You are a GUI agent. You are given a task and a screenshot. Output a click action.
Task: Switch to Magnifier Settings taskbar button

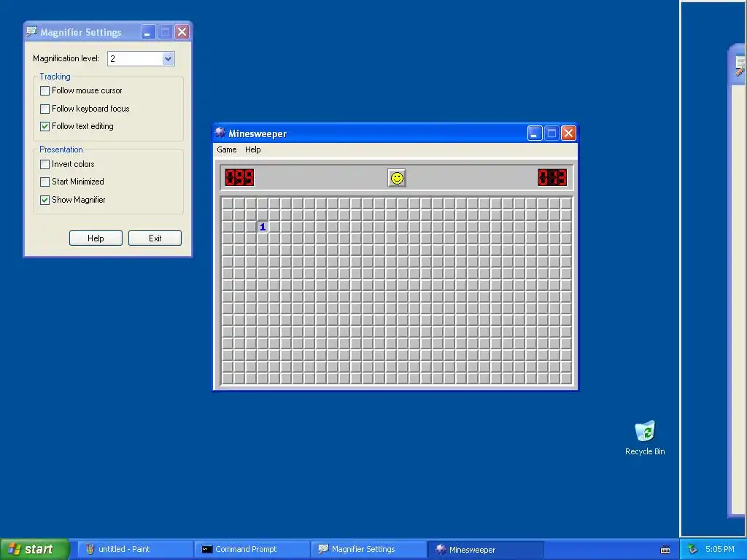pos(368,549)
